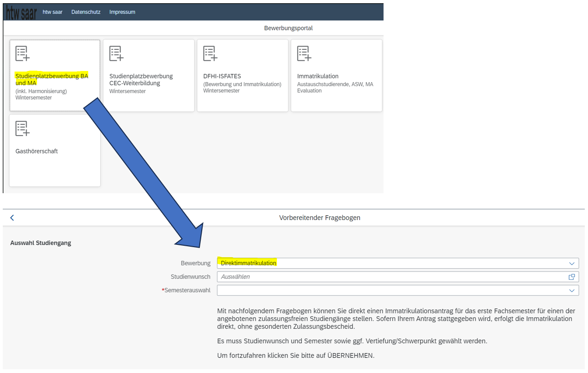Open the value help icon in Studienwunsch

[572, 277]
